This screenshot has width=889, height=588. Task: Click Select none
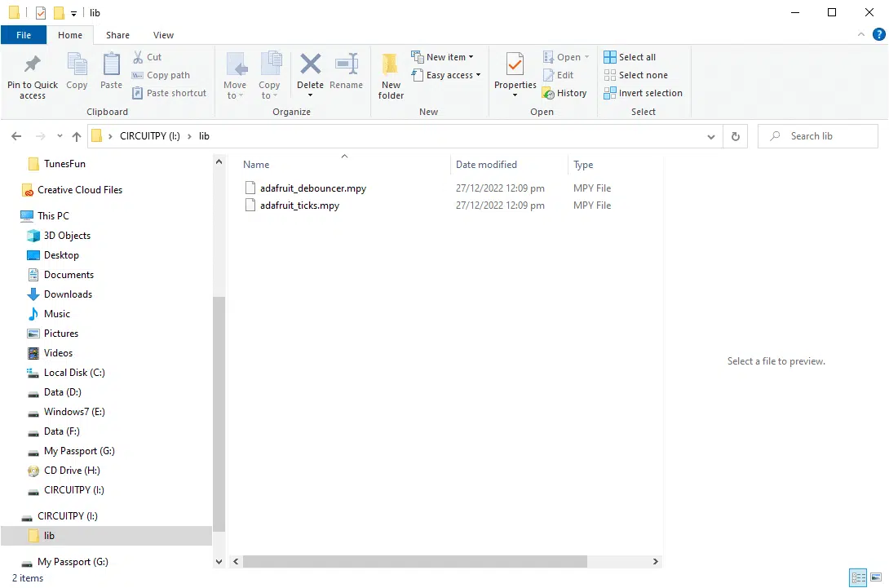[636, 75]
